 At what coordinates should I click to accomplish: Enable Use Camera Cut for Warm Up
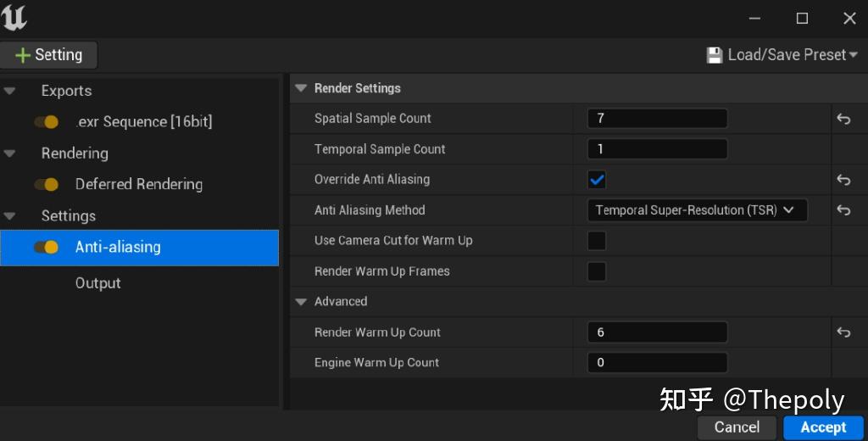[597, 241]
